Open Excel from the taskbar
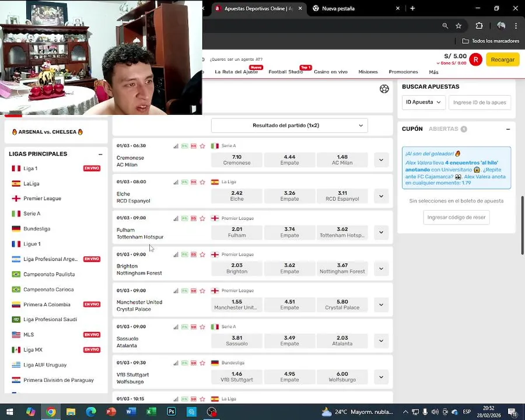525x420 pixels. (x=151, y=412)
